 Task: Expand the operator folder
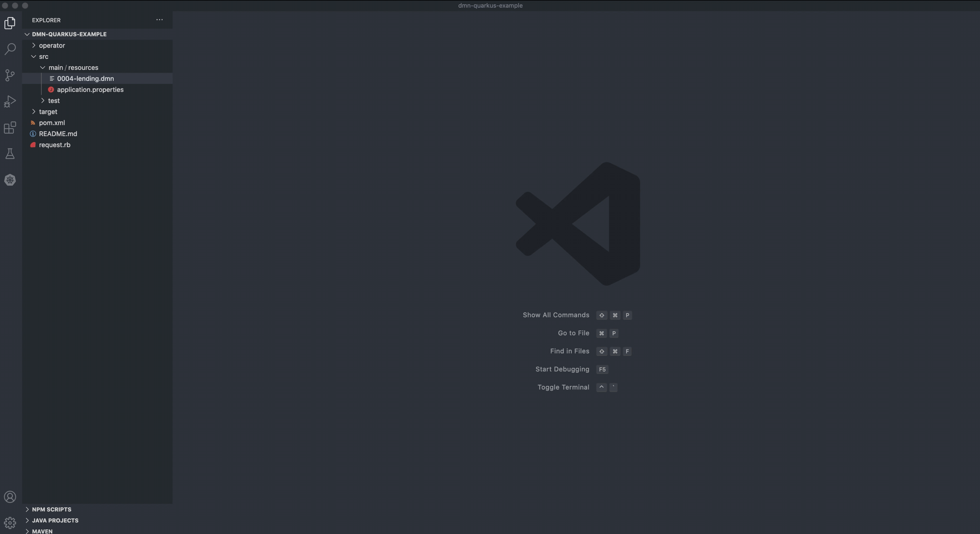pyautogui.click(x=52, y=45)
